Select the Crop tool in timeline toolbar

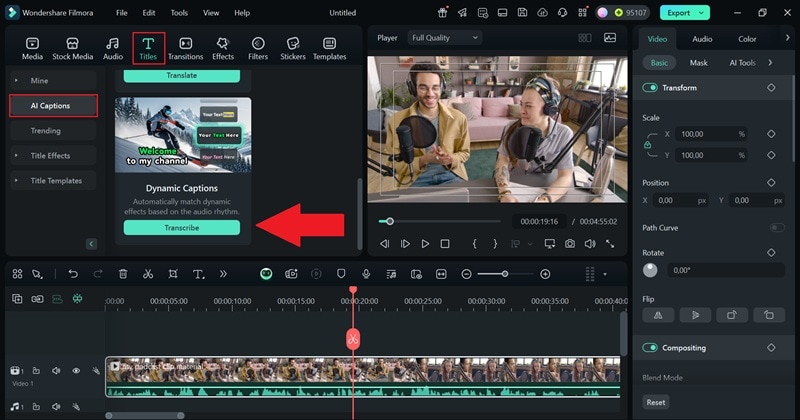[173, 274]
